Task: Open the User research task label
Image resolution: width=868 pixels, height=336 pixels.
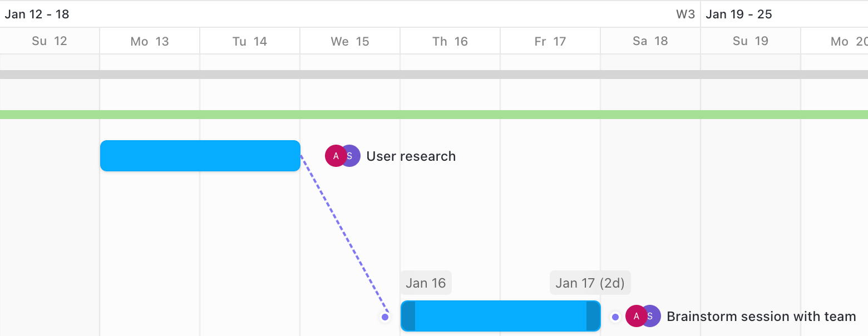Action: (x=411, y=156)
